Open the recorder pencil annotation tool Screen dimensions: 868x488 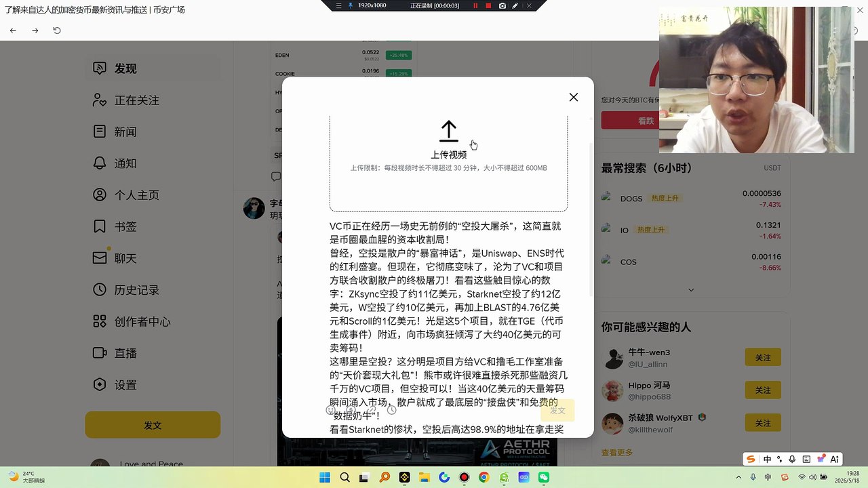pos(515,5)
